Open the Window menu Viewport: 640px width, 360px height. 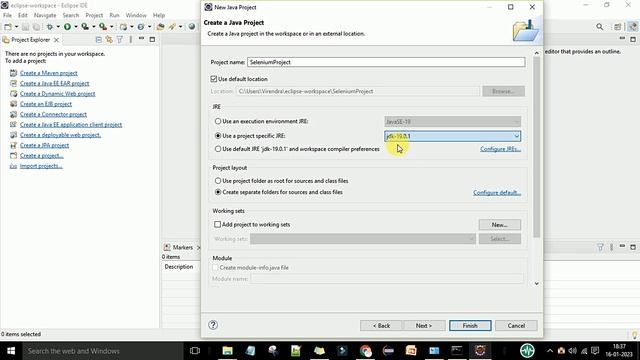[x=136, y=15]
